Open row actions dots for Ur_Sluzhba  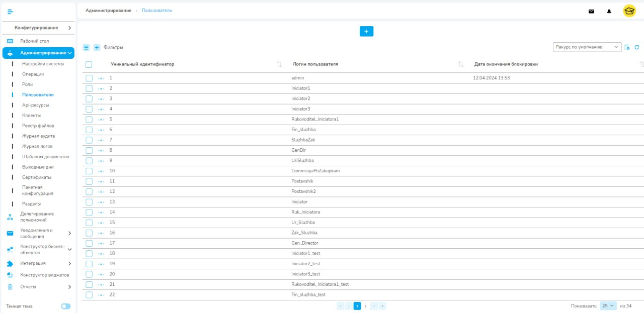(101, 222)
